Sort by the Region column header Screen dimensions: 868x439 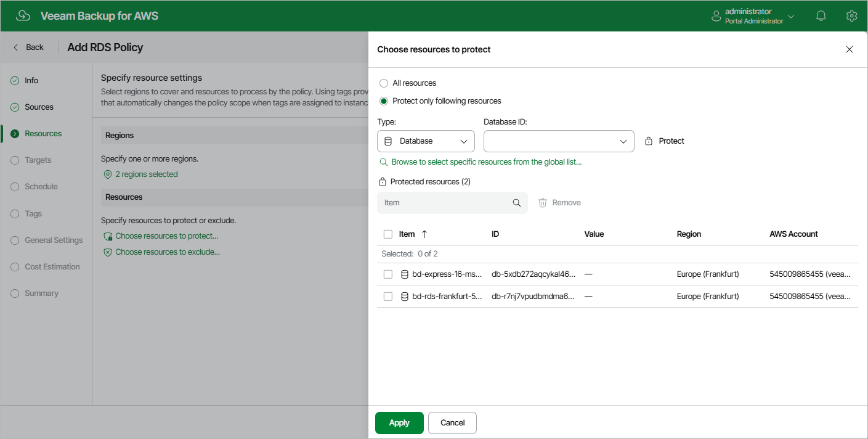(x=689, y=234)
